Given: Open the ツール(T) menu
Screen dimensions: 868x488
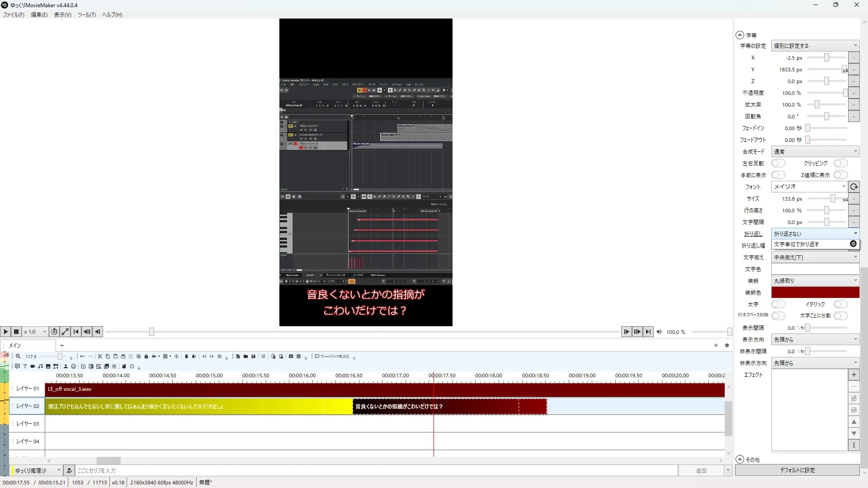Looking at the screenshot, I should [86, 14].
